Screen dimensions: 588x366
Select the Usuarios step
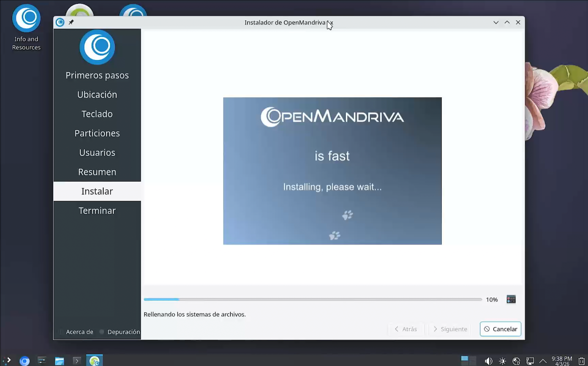[x=97, y=152]
